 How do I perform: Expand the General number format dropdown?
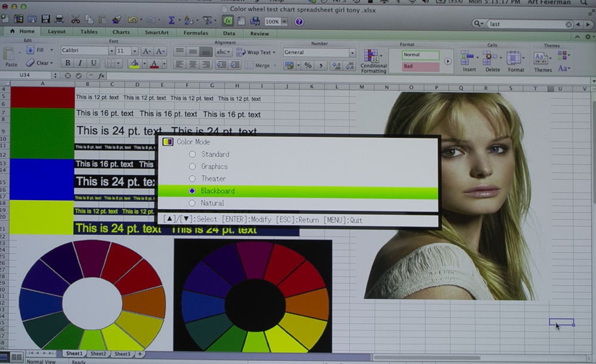[x=352, y=53]
